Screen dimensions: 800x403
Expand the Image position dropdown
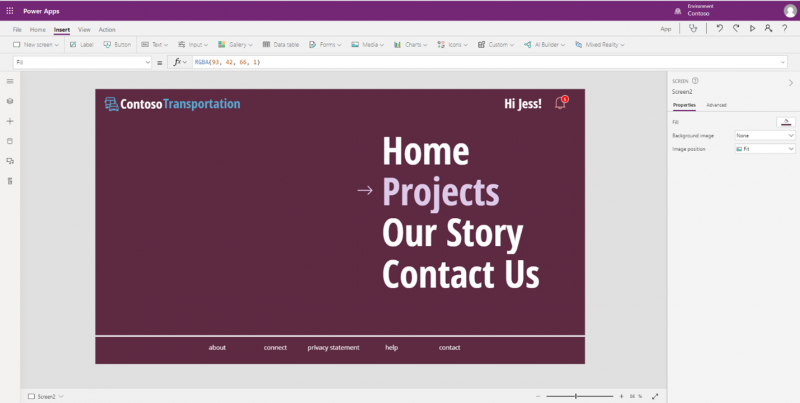point(765,149)
